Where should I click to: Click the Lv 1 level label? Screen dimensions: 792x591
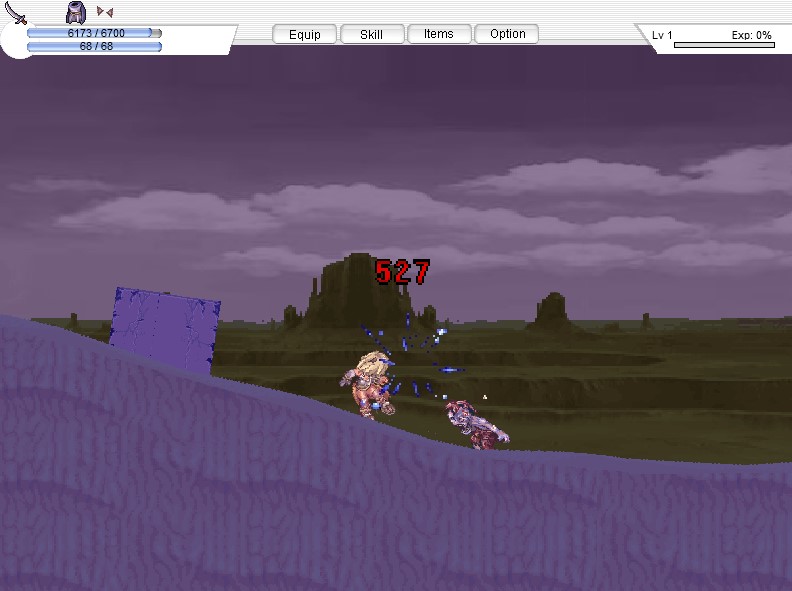(x=662, y=35)
